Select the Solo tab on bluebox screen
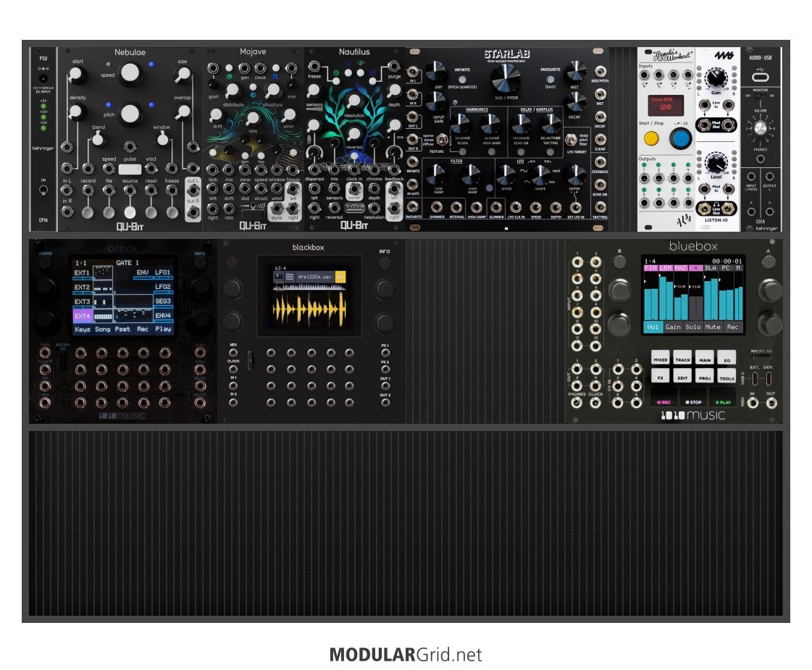 coord(693,327)
